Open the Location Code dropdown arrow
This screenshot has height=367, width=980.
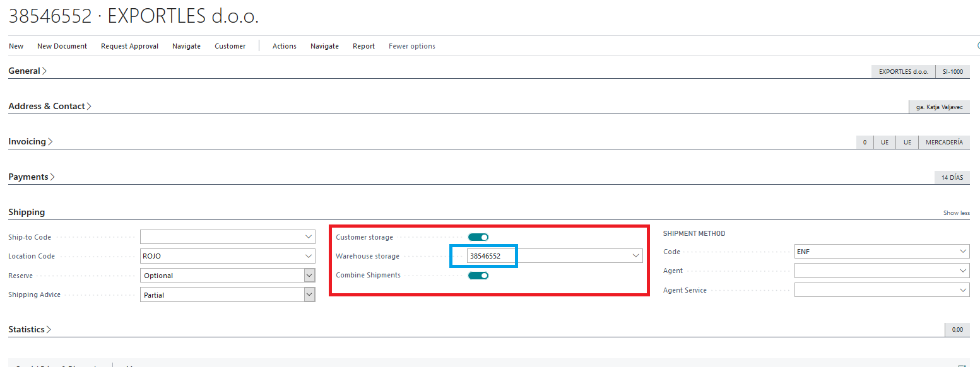(309, 256)
